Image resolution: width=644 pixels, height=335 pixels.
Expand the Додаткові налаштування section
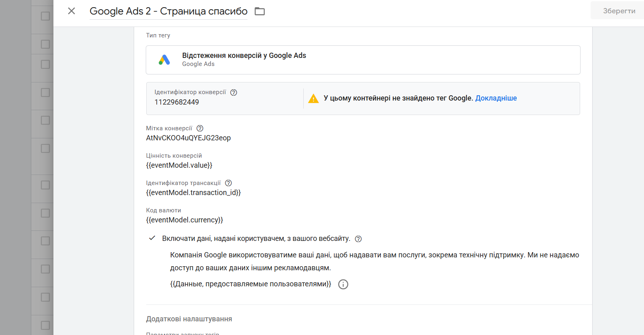click(x=189, y=319)
